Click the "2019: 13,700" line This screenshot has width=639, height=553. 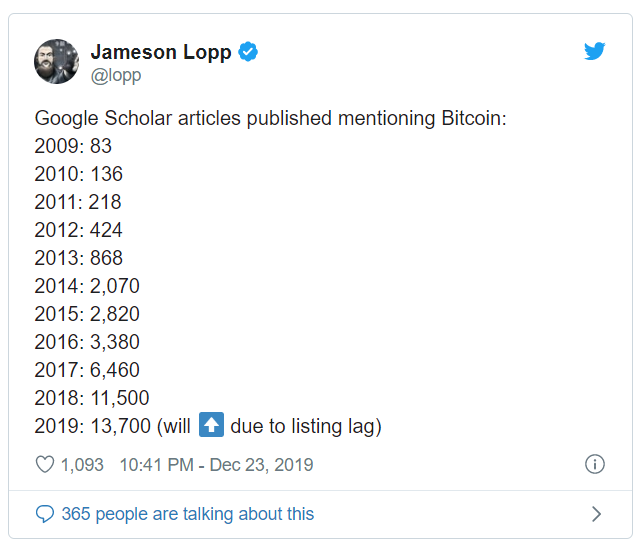tap(93, 426)
